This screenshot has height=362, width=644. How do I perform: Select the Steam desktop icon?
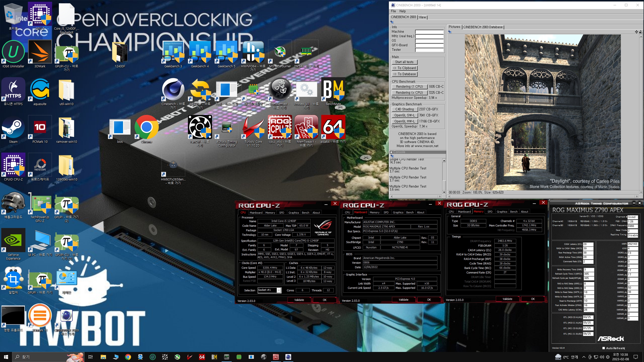[x=13, y=130]
